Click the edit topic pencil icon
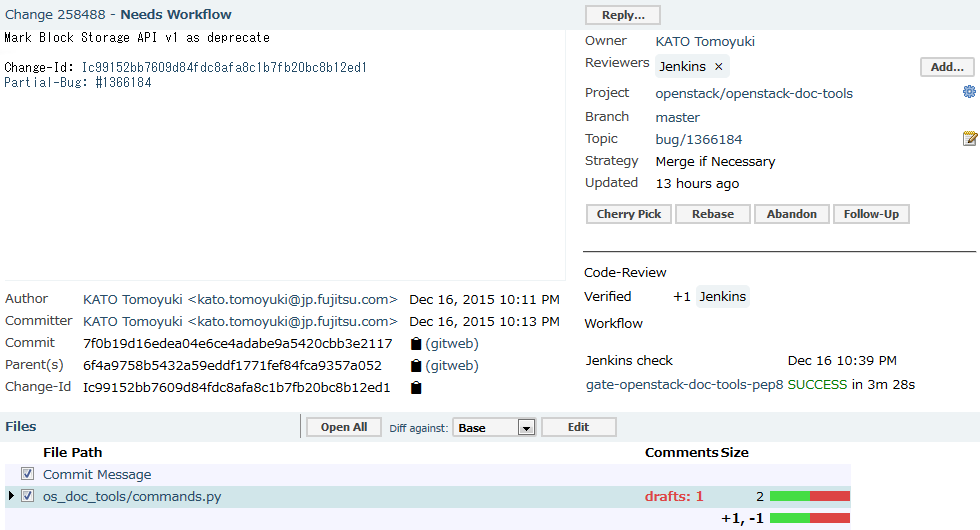Viewport: 980px width, 530px height. pyautogui.click(x=969, y=139)
